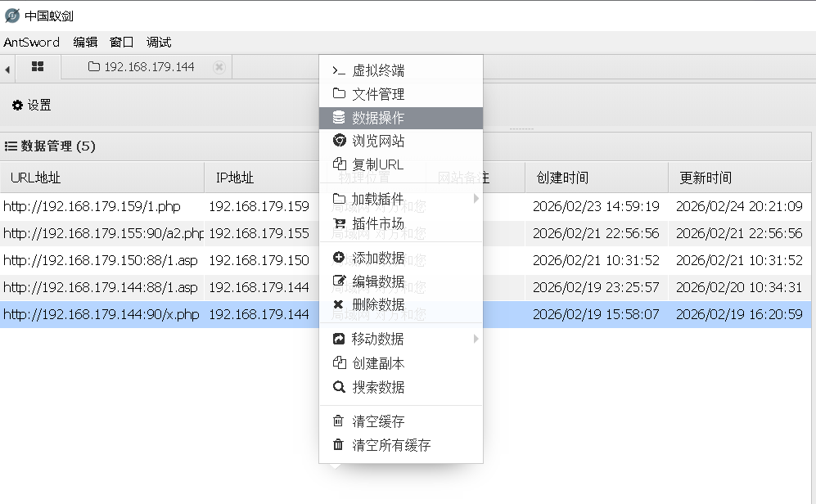Viewport: 816px width, 504px height.
Task: Click the terminal icon beside 虚拟终端
Action: pos(339,70)
